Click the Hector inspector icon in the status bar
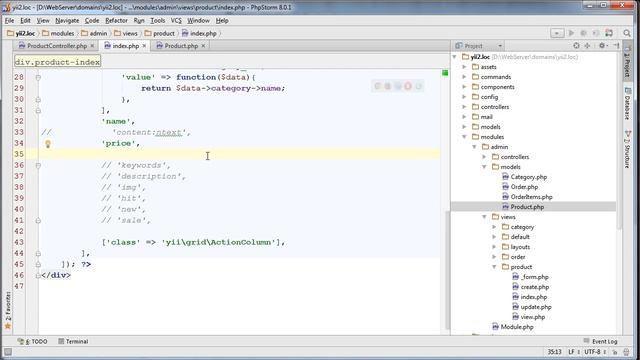 (x=627, y=352)
